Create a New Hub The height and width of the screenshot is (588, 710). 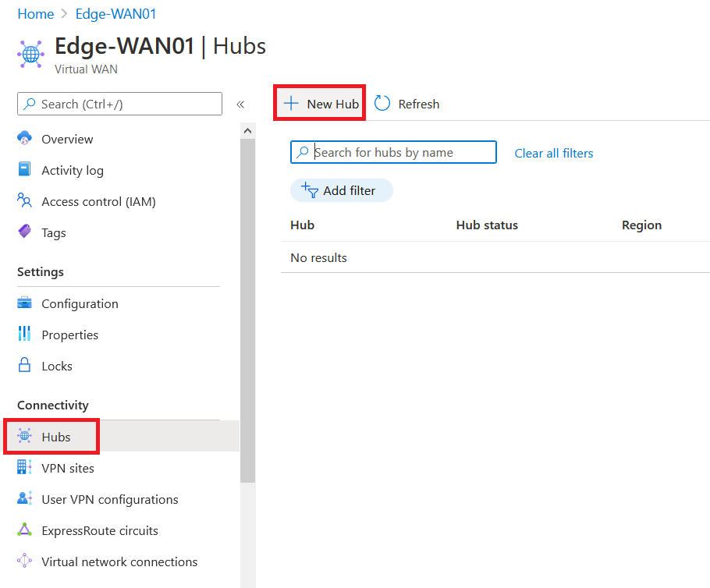point(320,103)
